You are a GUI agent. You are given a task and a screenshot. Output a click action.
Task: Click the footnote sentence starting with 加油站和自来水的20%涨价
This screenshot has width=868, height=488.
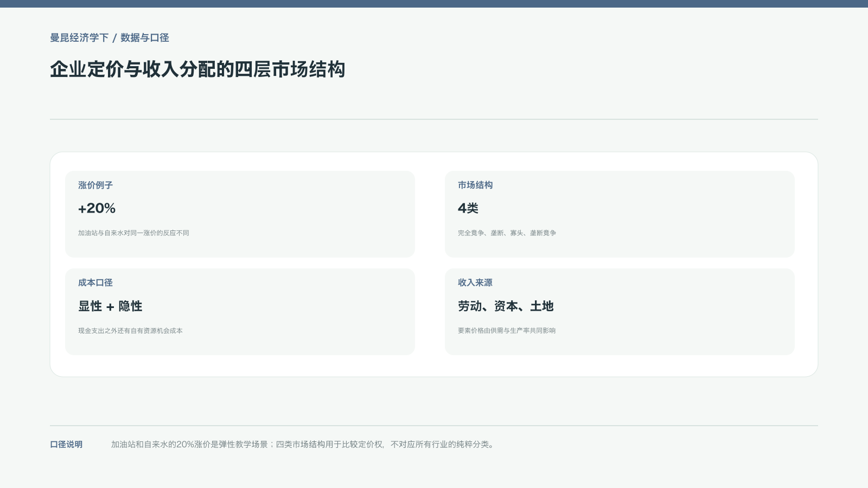click(x=304, y=444)
